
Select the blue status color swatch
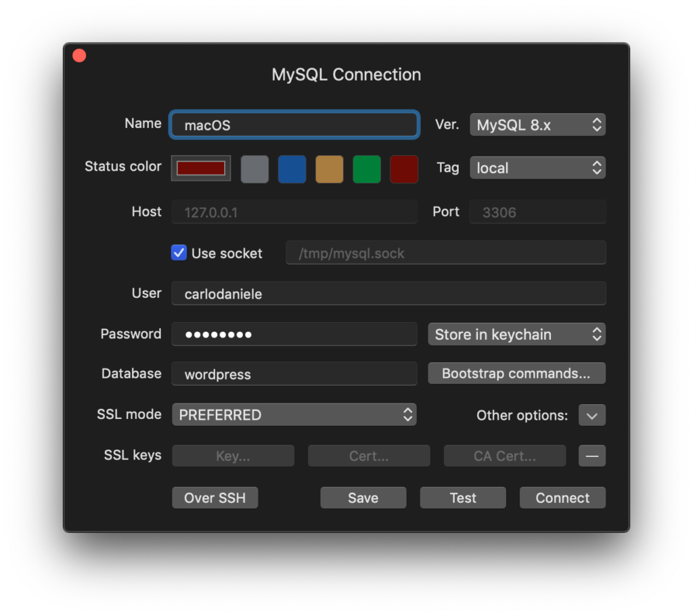292,169
